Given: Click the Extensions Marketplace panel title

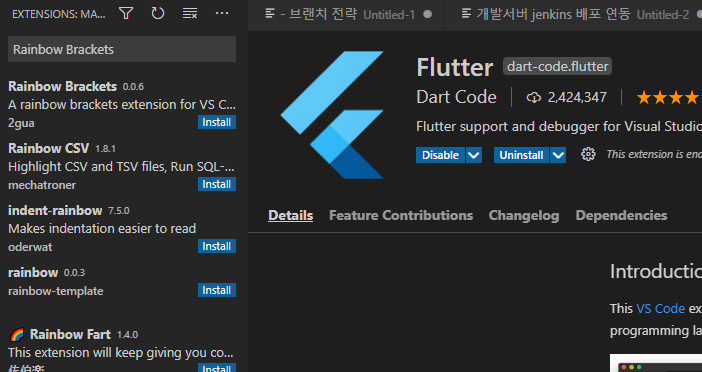Looking at the screenshot, I should pyautogui.click(x=59, y=14).
